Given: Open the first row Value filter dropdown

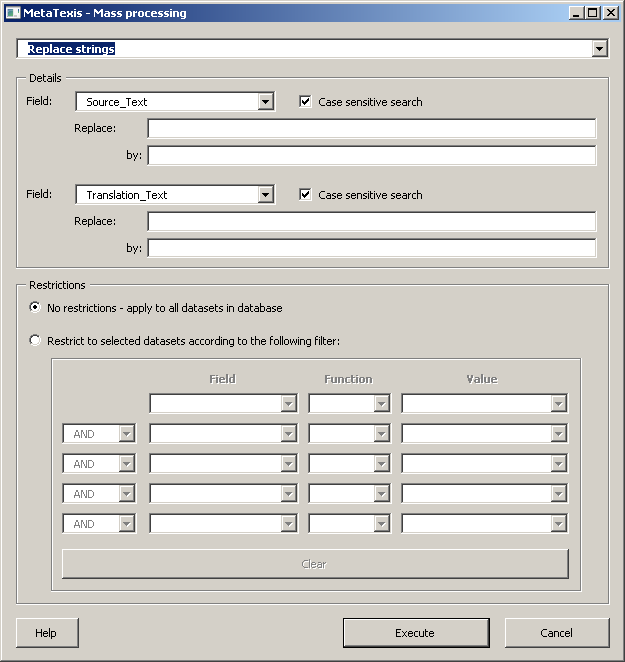Looking at the screenshot, I should click(x=558, y=404).
